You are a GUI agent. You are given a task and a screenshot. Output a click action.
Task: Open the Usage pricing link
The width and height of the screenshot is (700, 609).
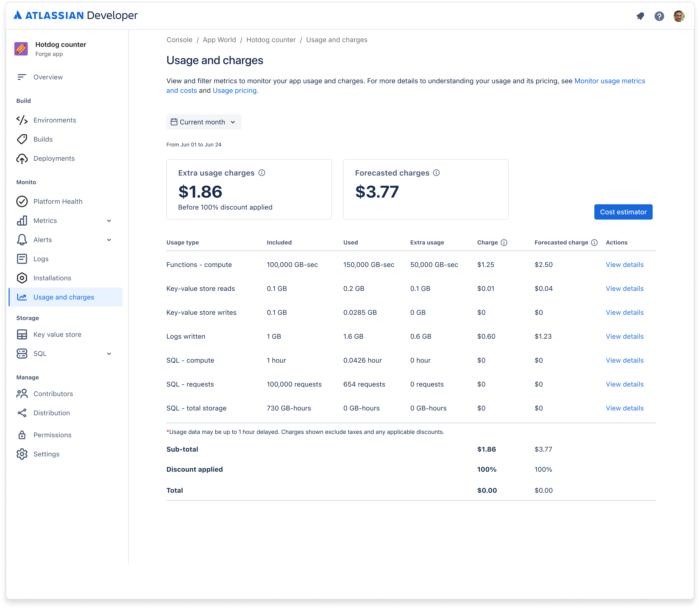235,90
